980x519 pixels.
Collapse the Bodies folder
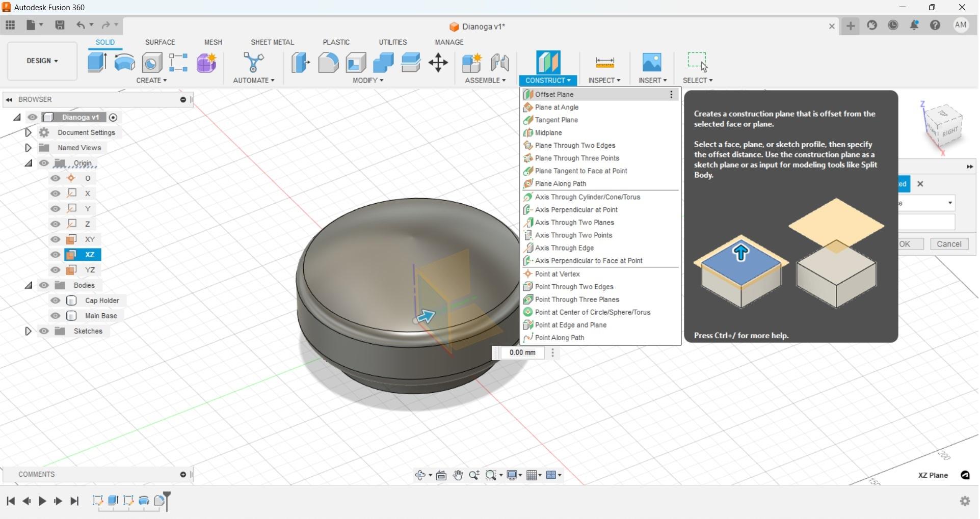point(29,285)
